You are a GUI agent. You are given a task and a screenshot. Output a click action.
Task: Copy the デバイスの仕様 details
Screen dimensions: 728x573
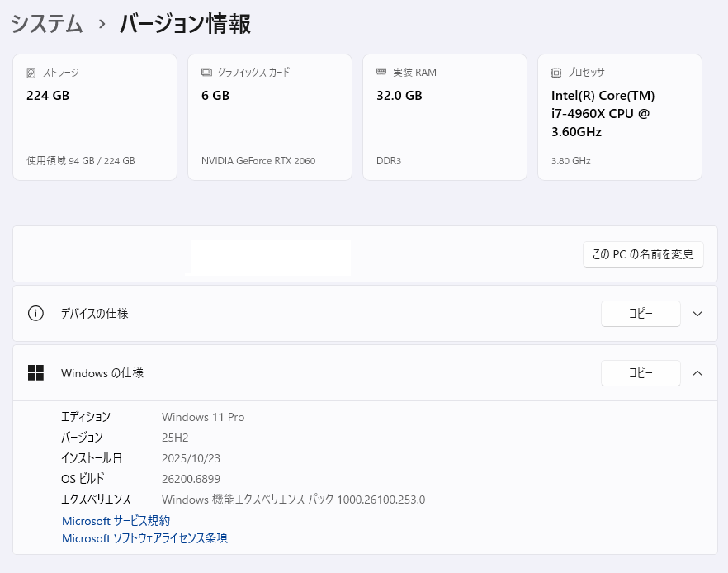click(x=641, y=314)
